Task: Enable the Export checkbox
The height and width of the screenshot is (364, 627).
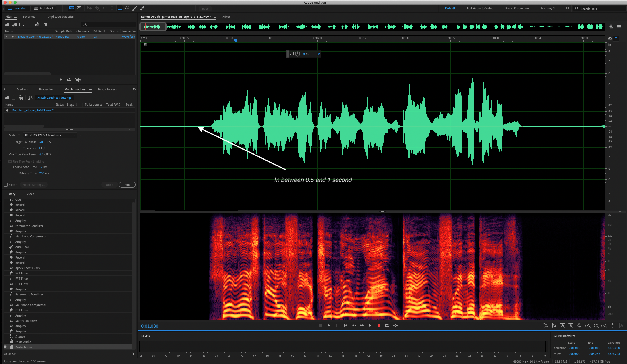Action: click(6, 185)
